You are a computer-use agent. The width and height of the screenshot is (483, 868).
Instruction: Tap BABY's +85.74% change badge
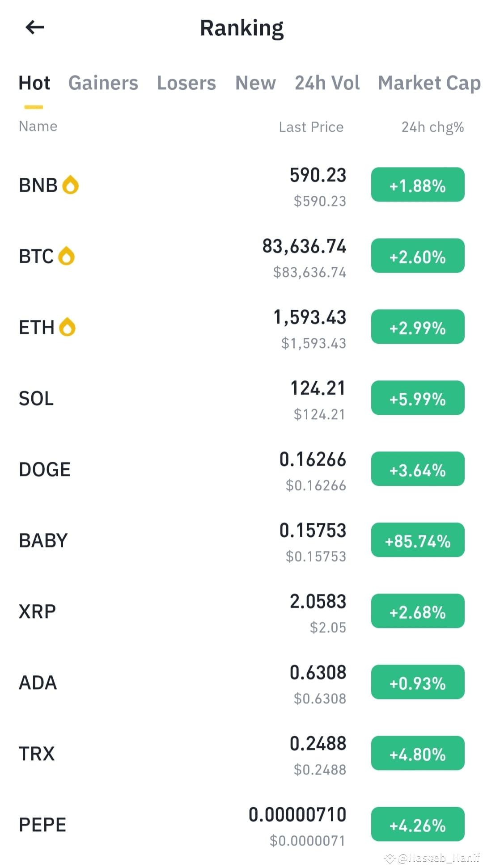coord(418,540)
